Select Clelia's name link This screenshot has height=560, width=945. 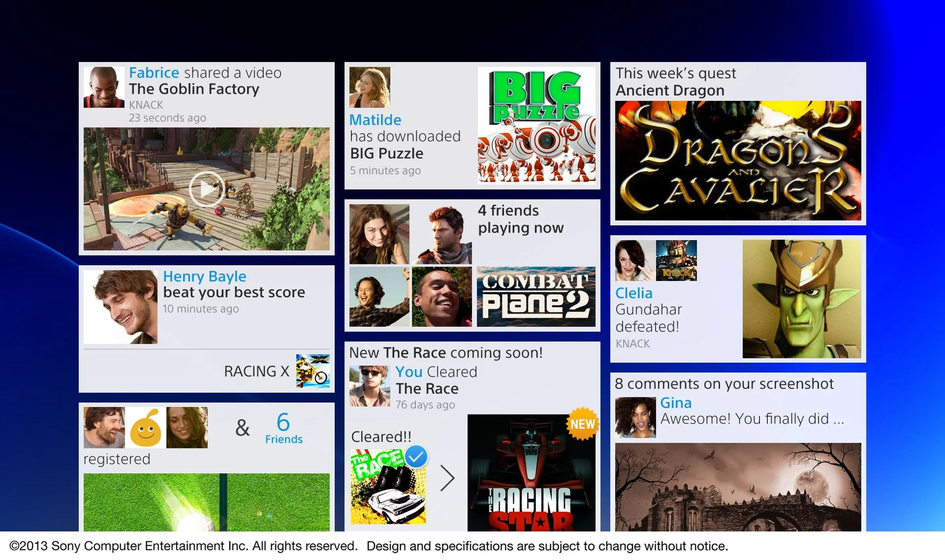tap(634, 293)
